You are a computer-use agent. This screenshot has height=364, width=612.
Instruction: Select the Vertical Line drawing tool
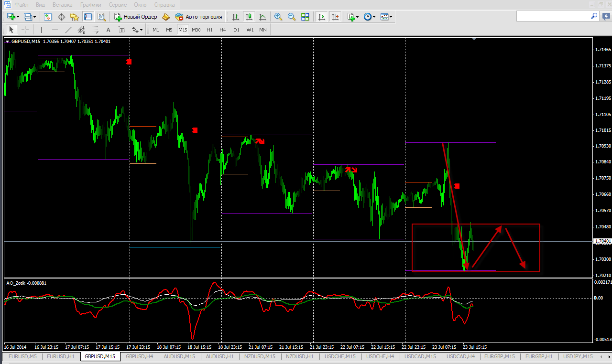point(42,30)
